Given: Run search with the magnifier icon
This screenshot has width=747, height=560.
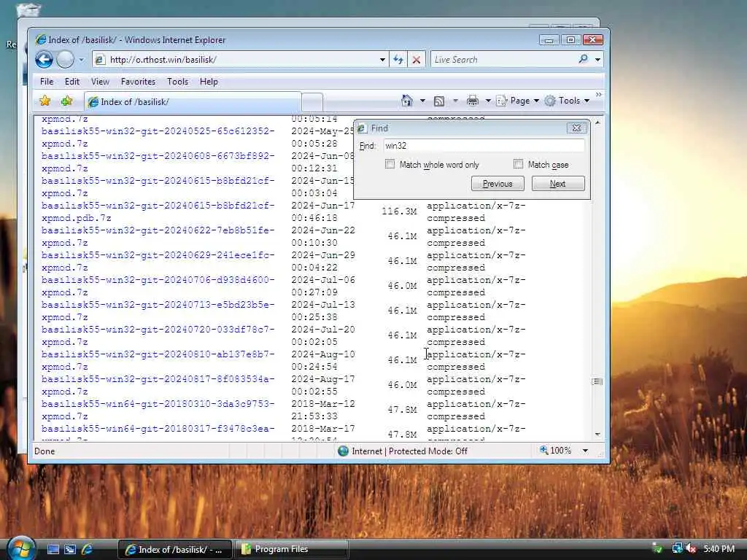Looking at the screenshot, I should click(583, 59).
